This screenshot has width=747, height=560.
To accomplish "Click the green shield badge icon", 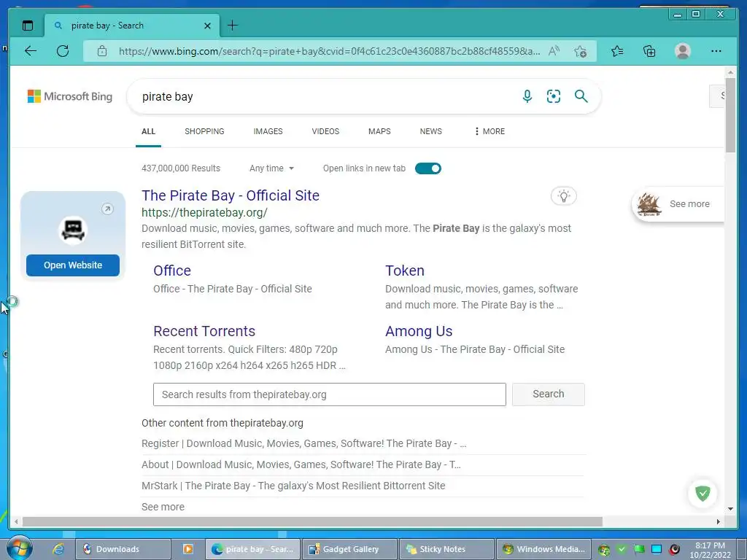I will (703, 494).
